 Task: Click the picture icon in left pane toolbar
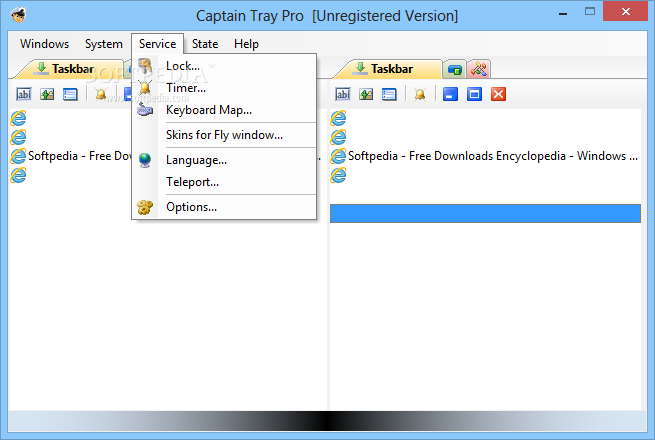pyautogui.click(x=47, y=94)
